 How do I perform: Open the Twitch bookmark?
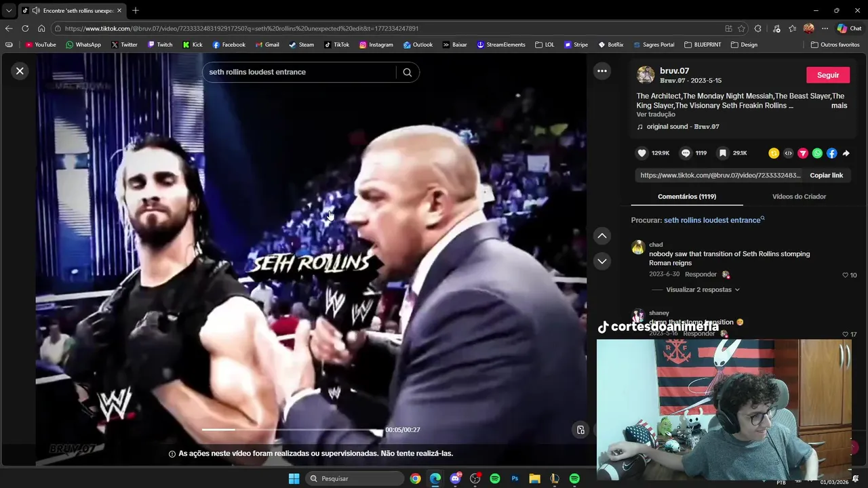pyautogui.click(x=161, y=45)
